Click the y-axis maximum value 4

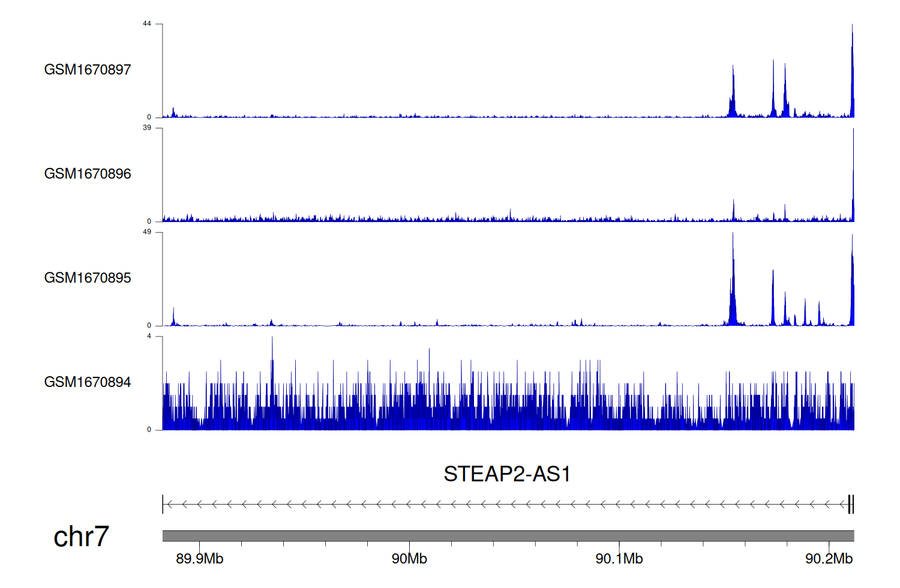(x=149, y=336)
